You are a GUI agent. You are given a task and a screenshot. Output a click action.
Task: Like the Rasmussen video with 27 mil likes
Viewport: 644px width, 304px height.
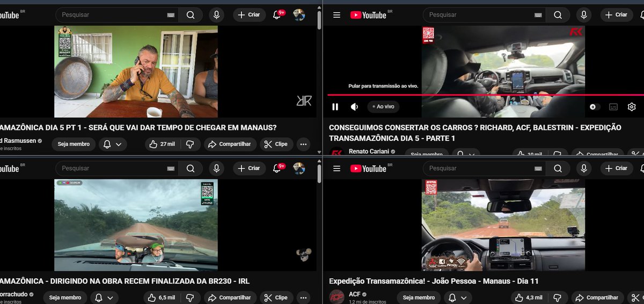162,144
